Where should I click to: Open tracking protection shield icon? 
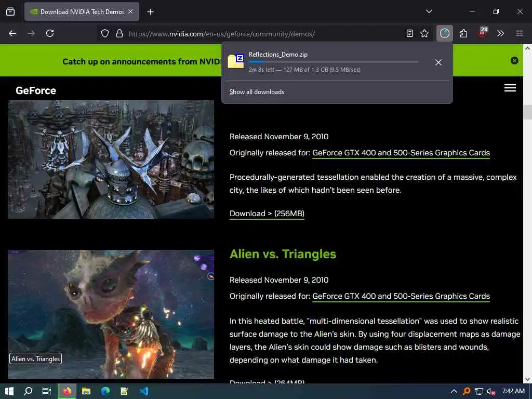tap(105, 33)
